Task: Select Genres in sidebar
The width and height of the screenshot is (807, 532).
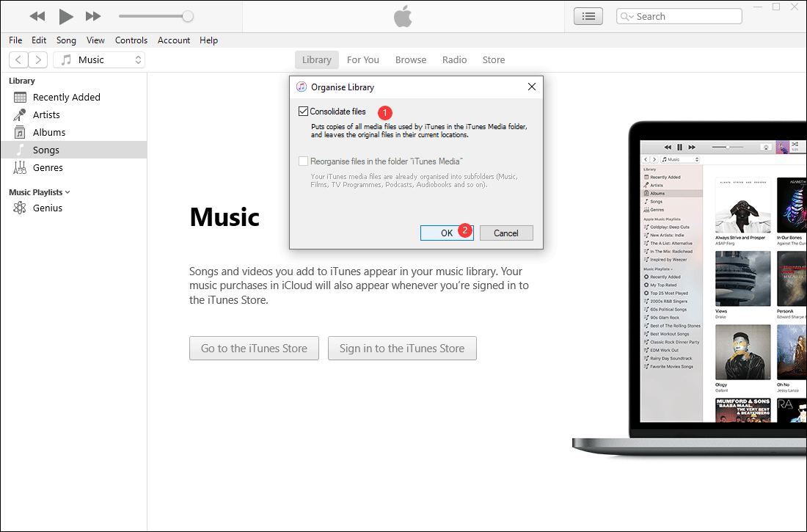Action: coord(73,167)
